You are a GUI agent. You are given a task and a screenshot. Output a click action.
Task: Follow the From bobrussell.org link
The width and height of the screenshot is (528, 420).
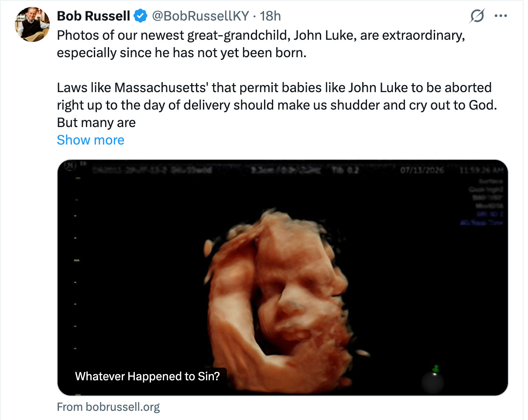[109, 407]
